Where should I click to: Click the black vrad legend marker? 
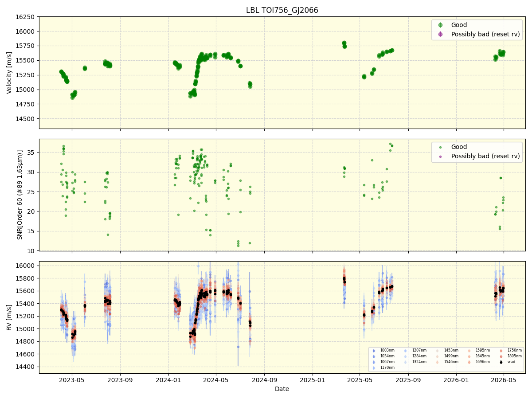pos(501,362)
